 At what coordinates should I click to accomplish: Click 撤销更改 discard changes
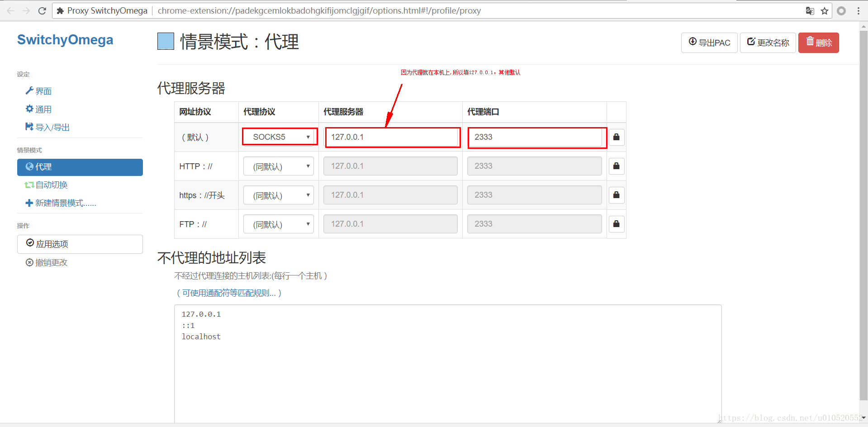click(x=47, y=262)
